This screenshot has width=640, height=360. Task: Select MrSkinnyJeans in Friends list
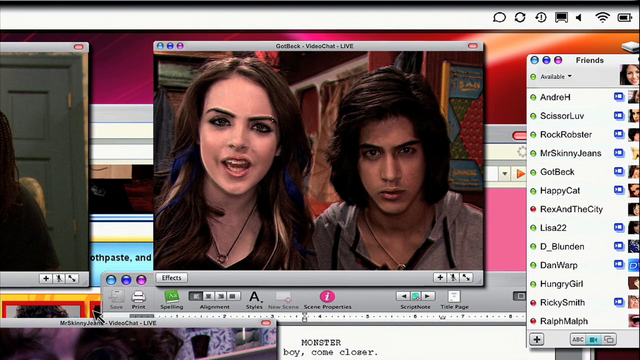(571, 153)
